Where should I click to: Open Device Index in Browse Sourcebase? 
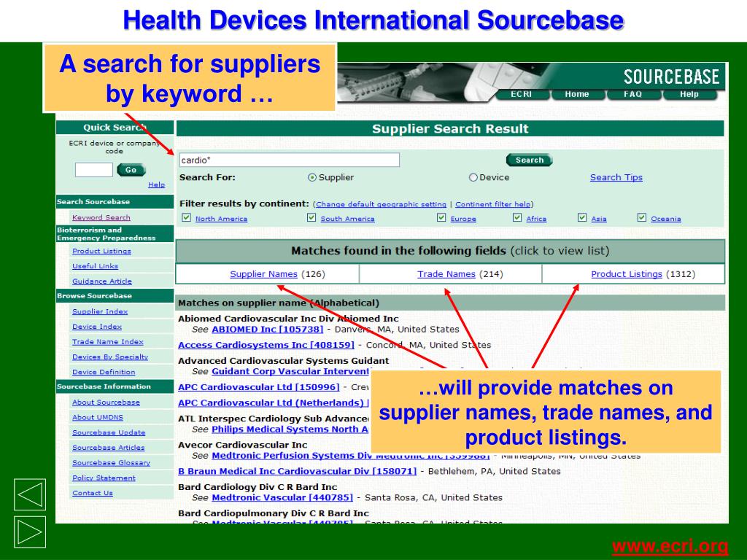coord(97,327)
